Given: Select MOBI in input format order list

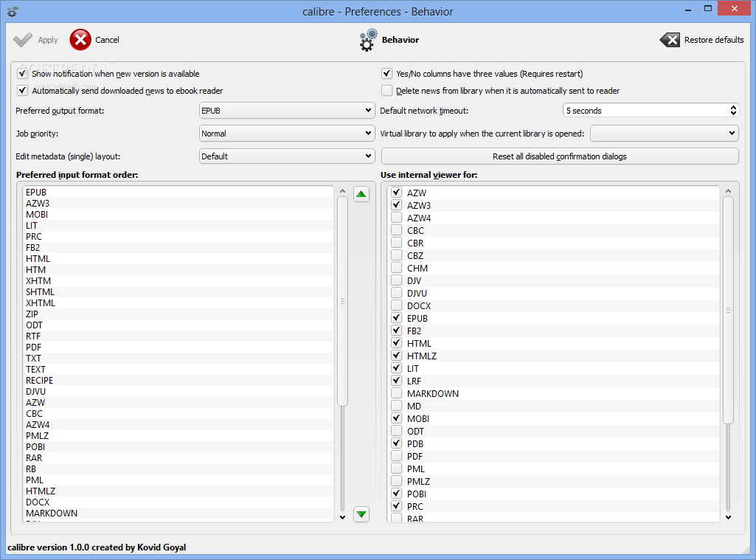Looking at the screenshot, I should [178, 214].
